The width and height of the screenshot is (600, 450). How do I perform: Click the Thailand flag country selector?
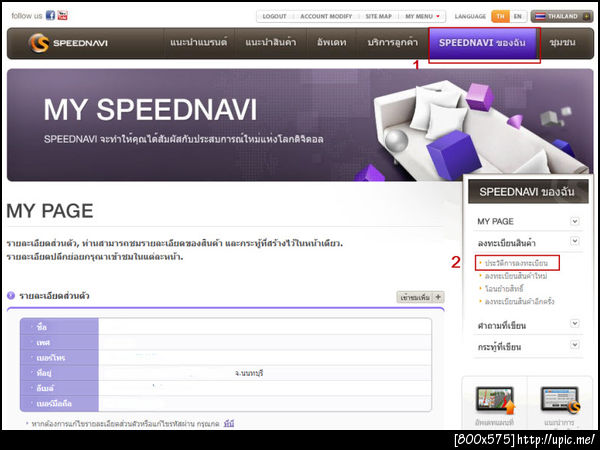coord(561,16)
